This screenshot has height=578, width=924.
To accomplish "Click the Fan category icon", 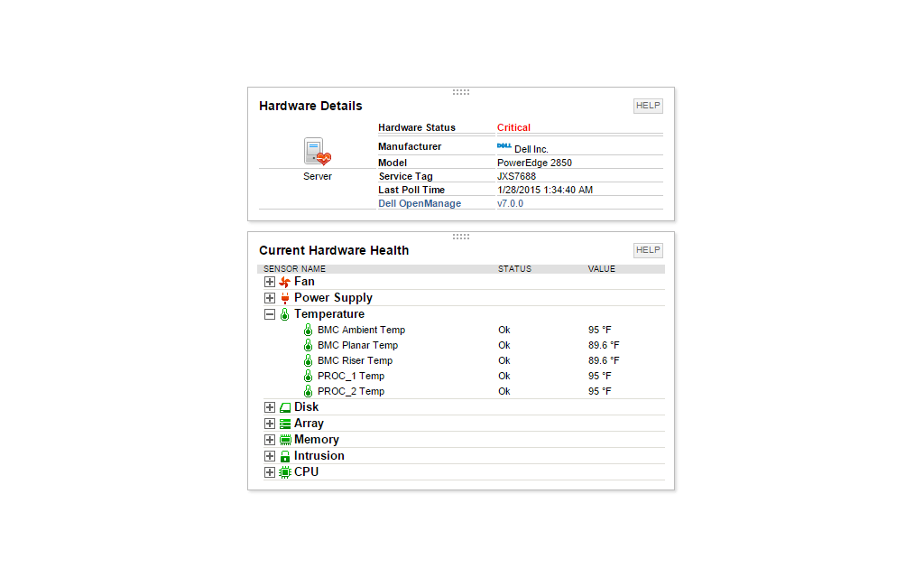I will tap(284, 282).
